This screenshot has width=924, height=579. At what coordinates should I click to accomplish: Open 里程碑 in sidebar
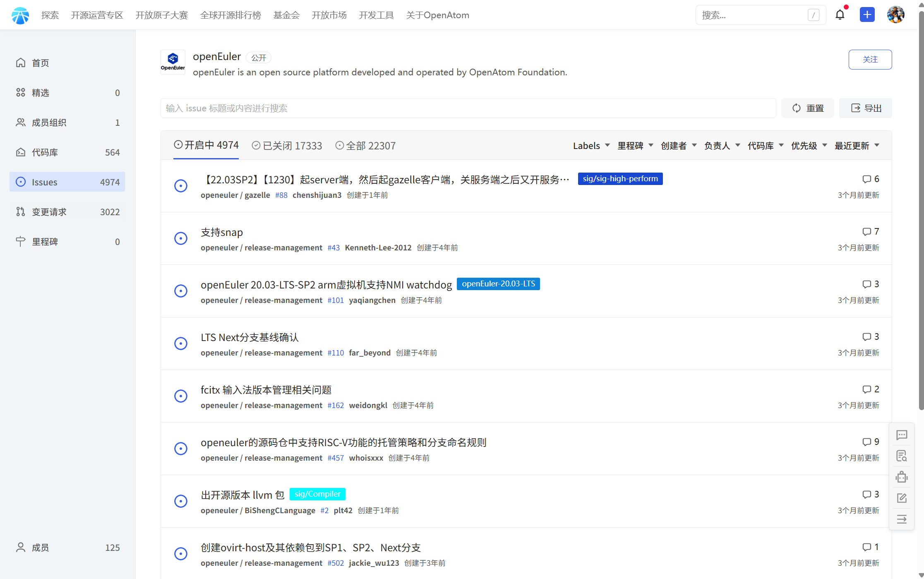67,242
